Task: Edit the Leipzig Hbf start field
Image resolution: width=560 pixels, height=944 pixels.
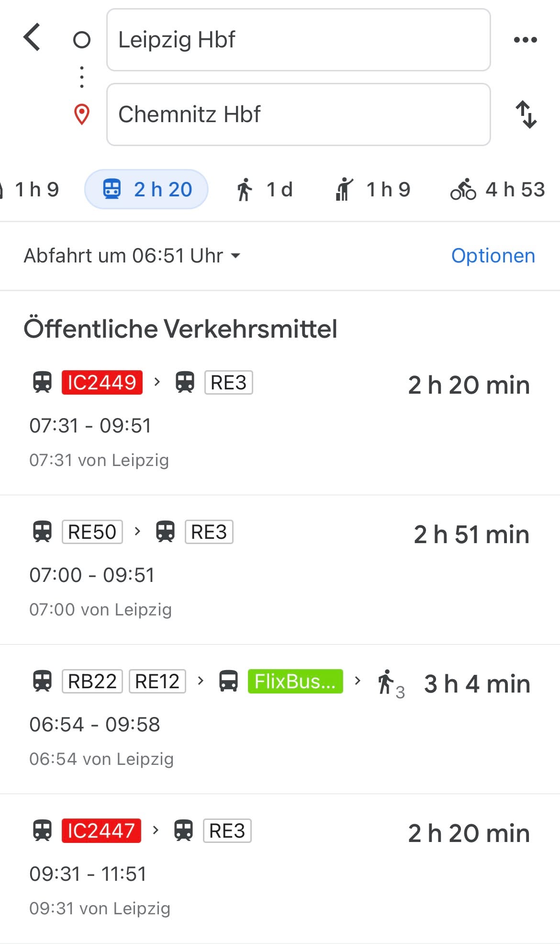Action: coord(299,40)
